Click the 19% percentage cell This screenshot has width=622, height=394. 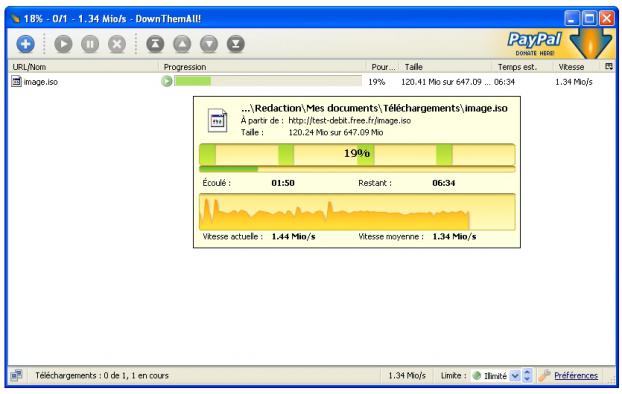pyautogui.click(x=376, y=82)
